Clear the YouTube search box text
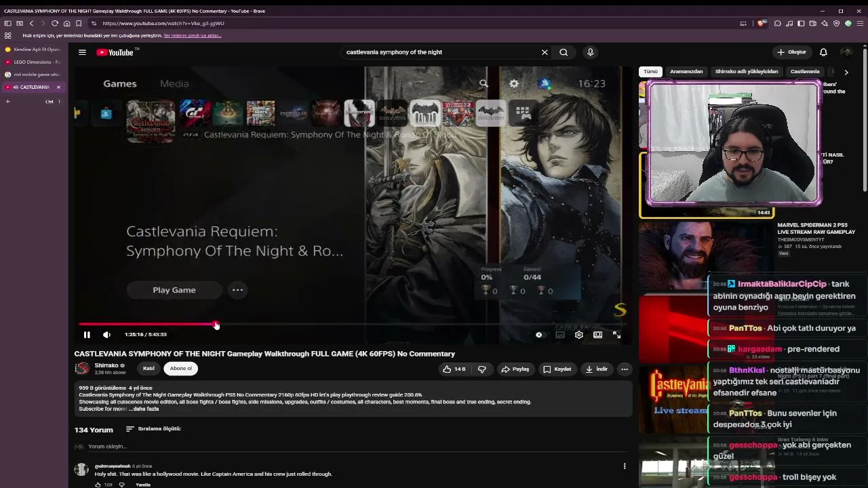The image size is (868, 488). coord(545,52)
